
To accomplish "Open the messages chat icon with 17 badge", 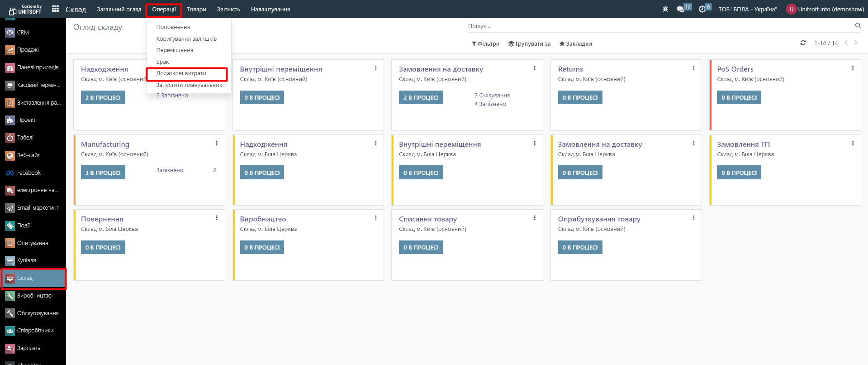I will click(x=680, y=9).
